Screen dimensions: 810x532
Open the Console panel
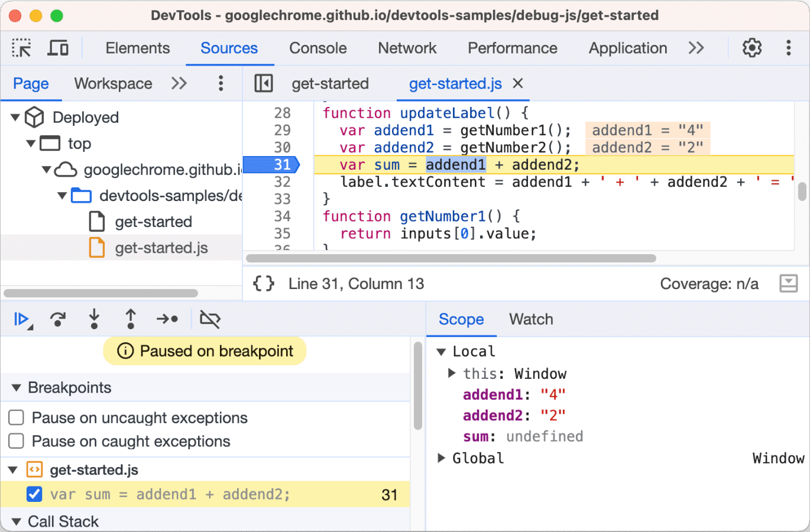tap(318, 48)
